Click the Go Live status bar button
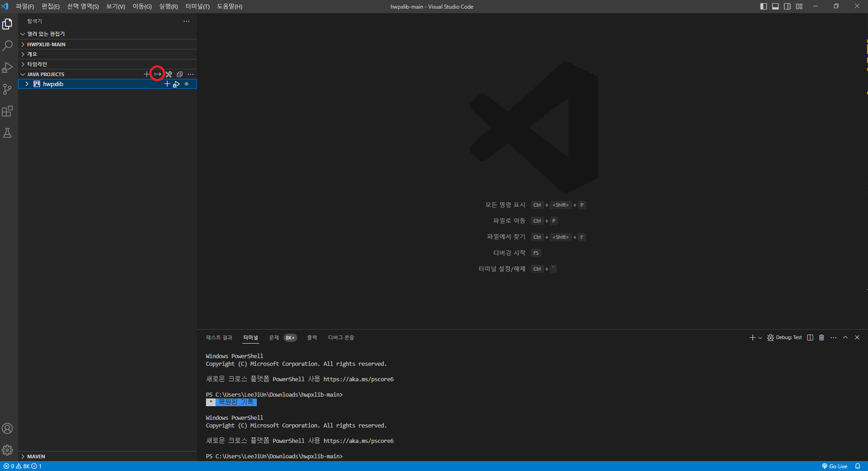 point(834,466)
